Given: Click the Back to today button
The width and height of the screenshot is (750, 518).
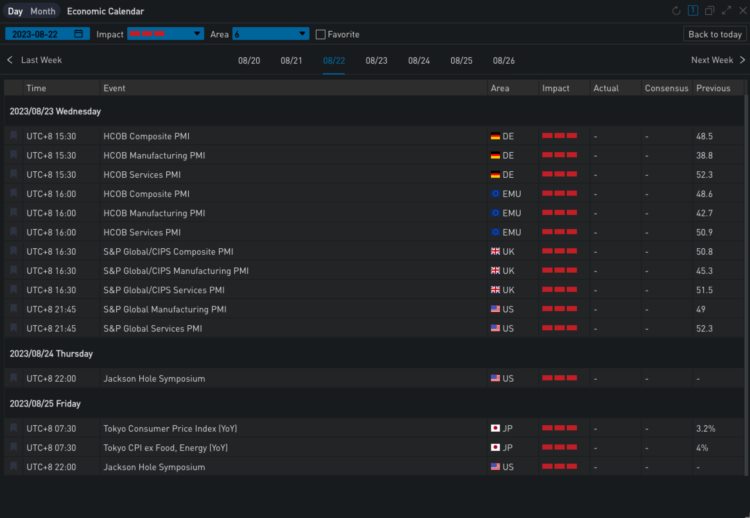Looking at the screenshot, I should tap(714, 34).
